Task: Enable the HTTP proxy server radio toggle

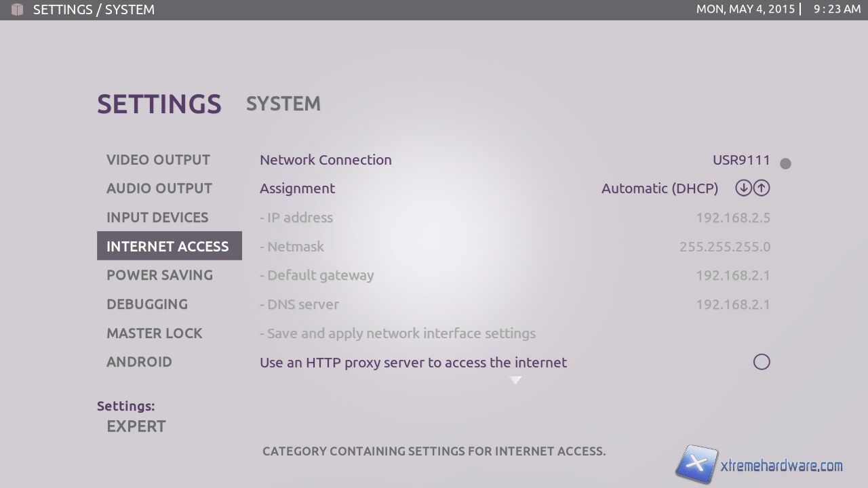Action: 762,362
